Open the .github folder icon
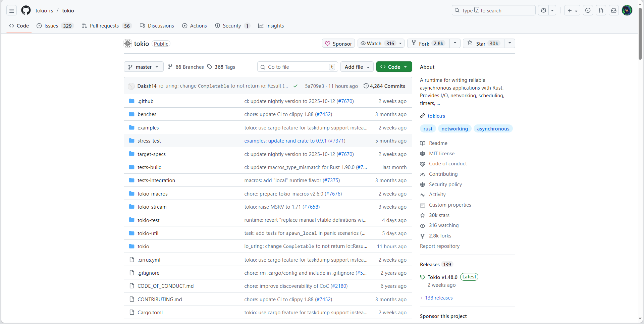 click(x=132, y=101)
